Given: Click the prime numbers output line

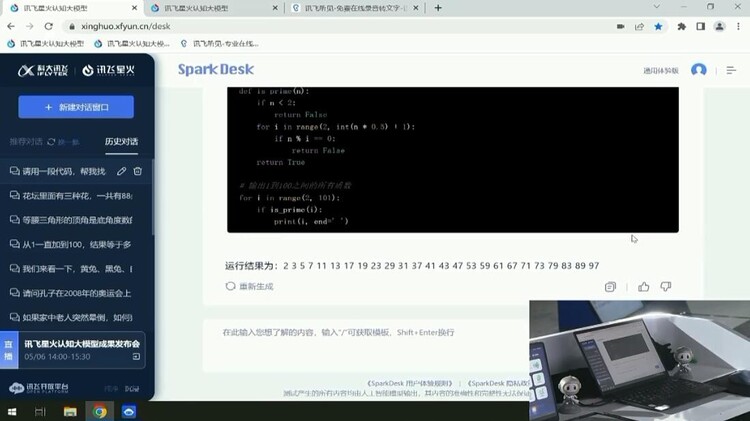Looking at the screenshot, I should pos(412,266).
